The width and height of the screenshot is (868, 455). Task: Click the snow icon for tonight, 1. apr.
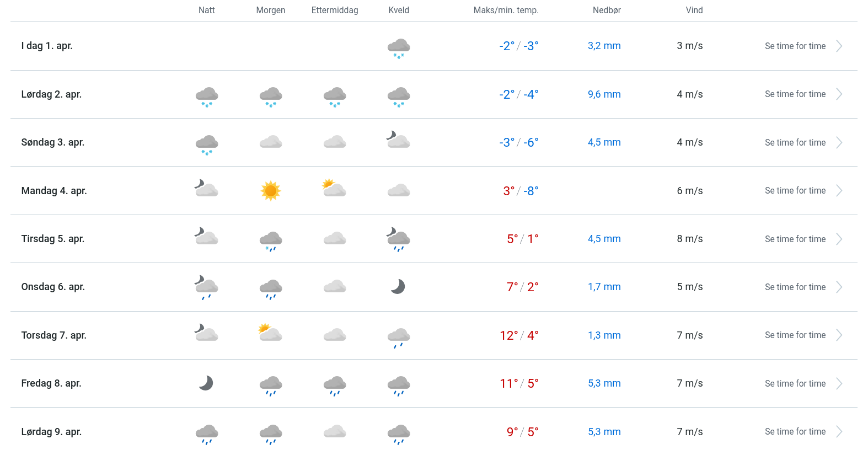[398, 48]
